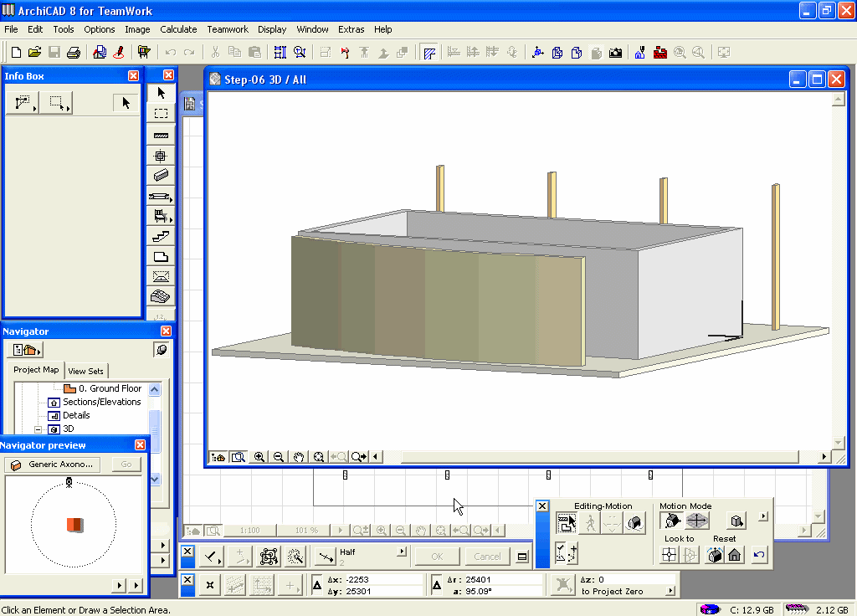Click the pan hand icon in 3D window
The width and height of the screenshot is (857, 616).
(x=299, y=457)
